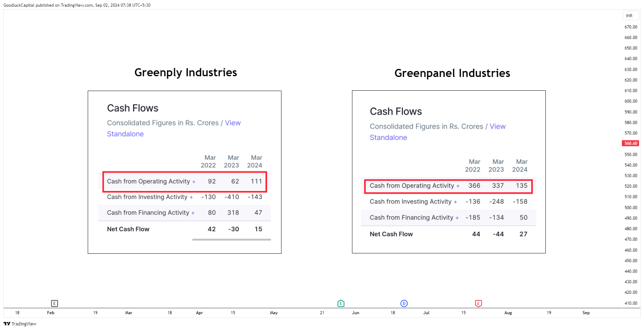Click View Standalone link under Greenpanel
The width and height of the screenshot is (644, 330).
[x=438, y=132]
